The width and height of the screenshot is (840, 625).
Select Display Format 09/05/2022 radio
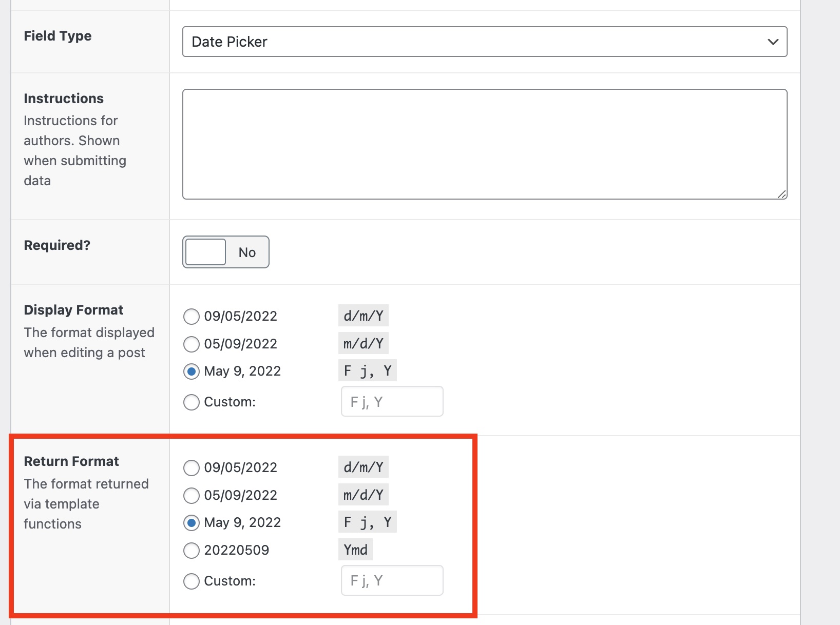192,316
